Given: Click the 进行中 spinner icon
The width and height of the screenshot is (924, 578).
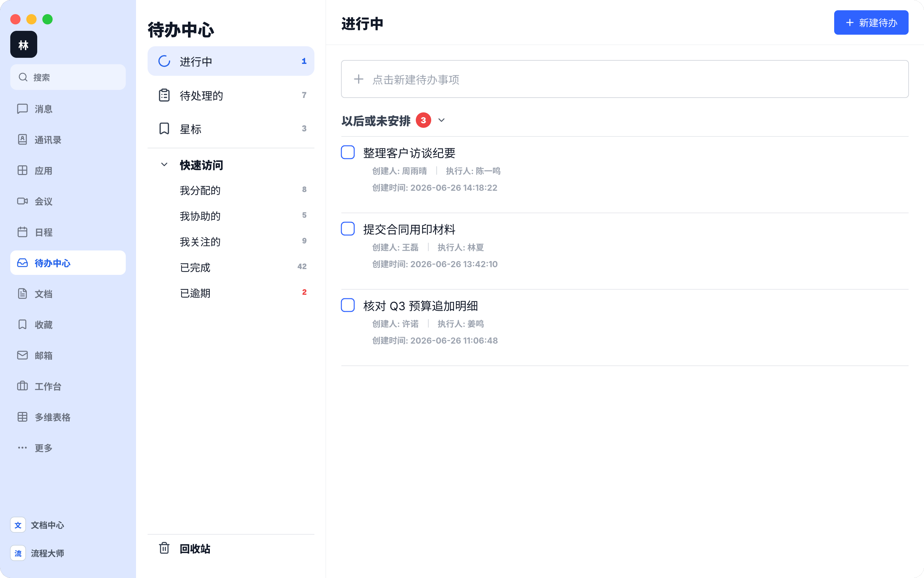Looking at the screenshot, I should (x=164, y=61).
